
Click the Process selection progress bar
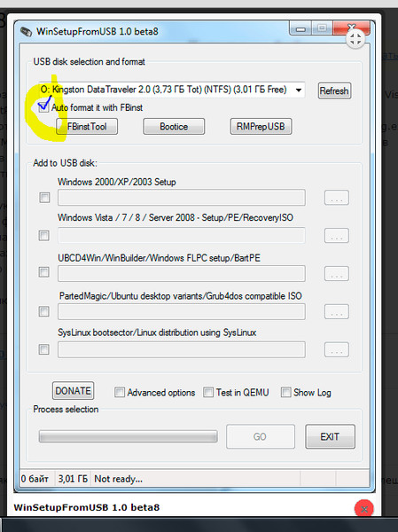point(129,436)
